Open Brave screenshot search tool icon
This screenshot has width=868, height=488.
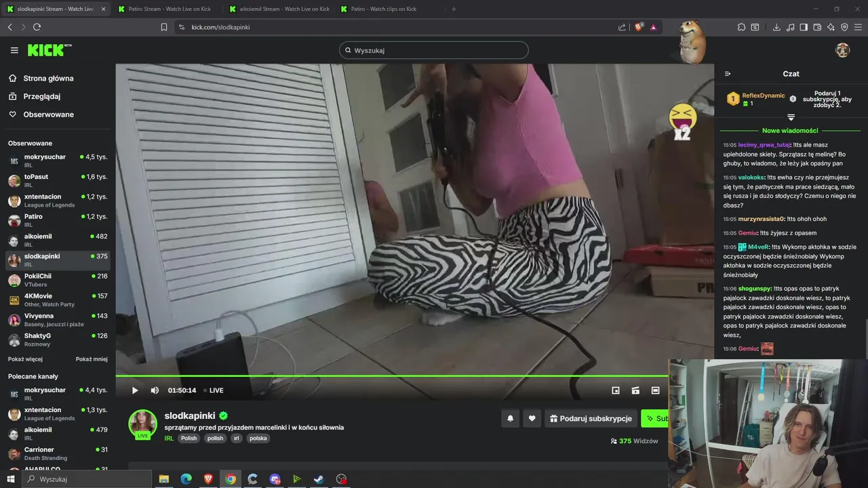pyautogui.click(x=755, y=27)
